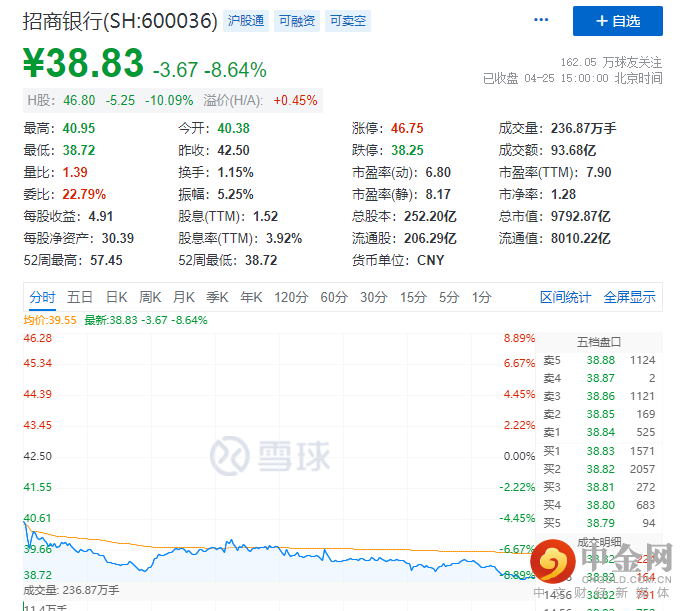Switch to the 月K chart tab
This screenshot has width=687, height=611.
coord(184,297)
